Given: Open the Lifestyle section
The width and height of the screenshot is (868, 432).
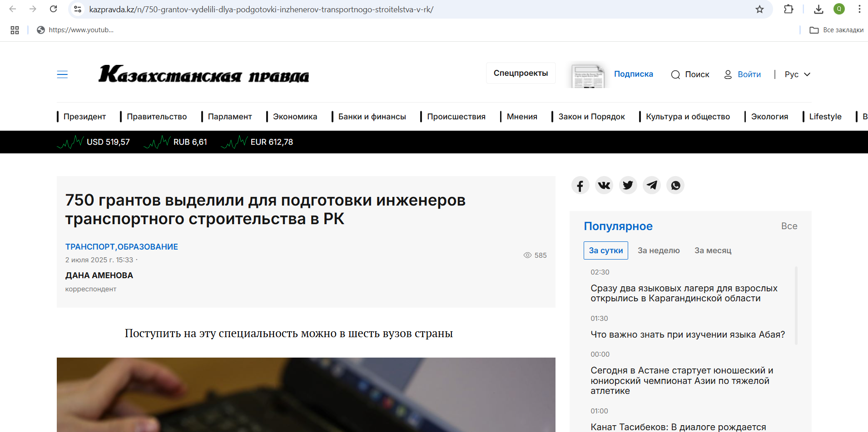Looking at the screenshot, I should click(825, 117).
